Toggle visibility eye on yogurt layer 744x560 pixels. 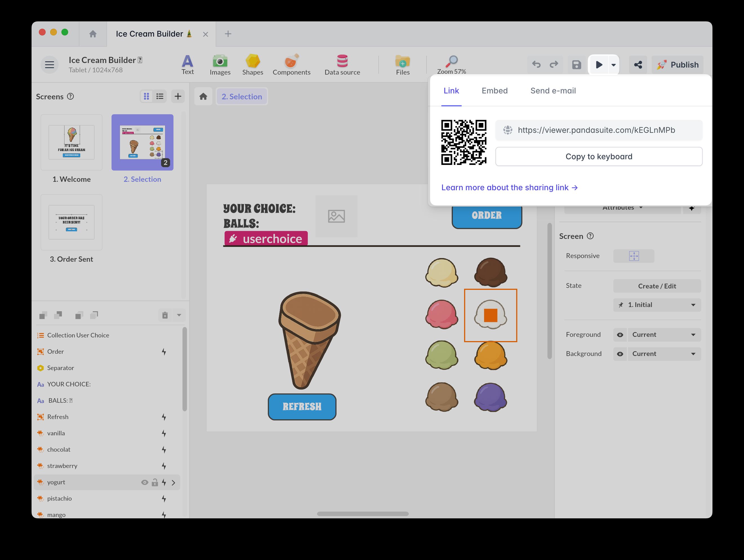(x=145, y=482)
